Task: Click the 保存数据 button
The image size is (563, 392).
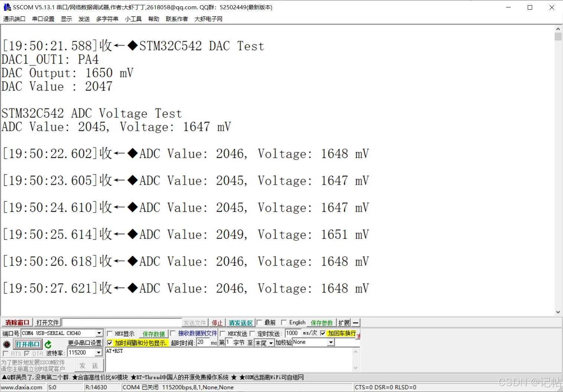Action: 153,334
